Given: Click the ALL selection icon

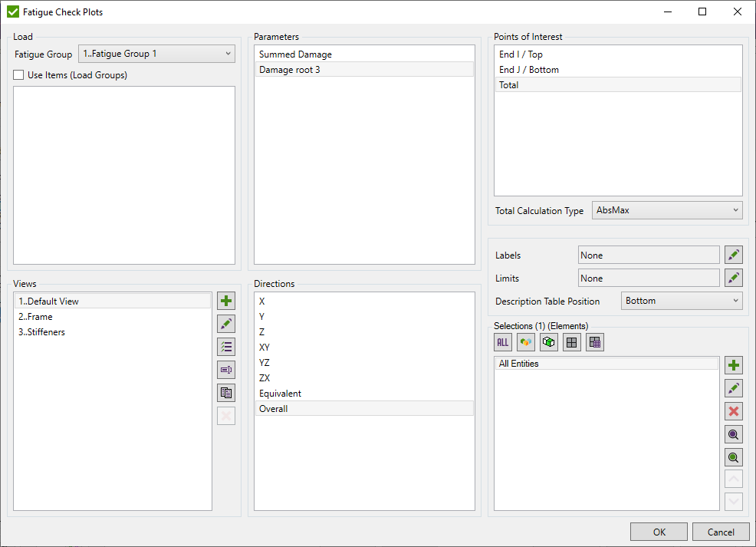Looking at the screenshot, I should pyautogui.click(x=503, y=342).
